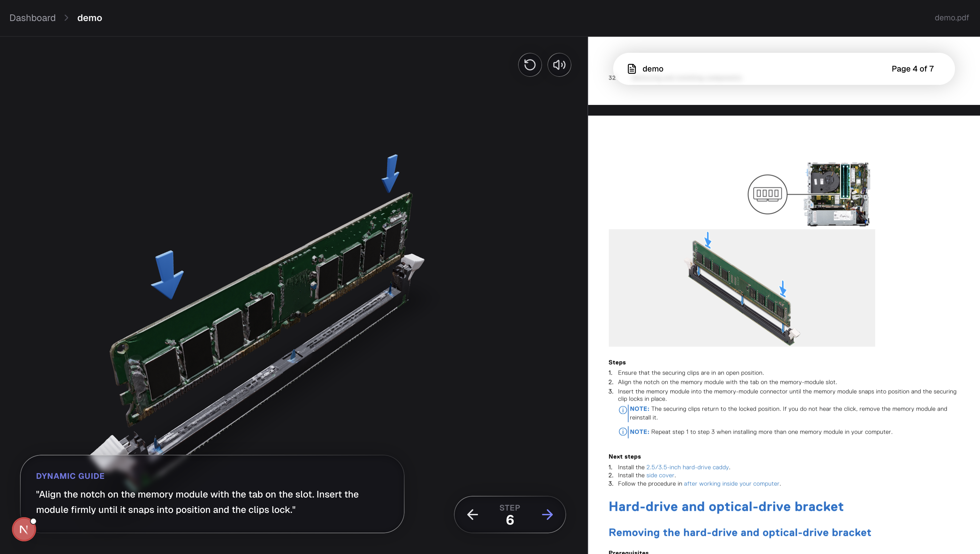Open the 2.5/3.5-inch hard-drive caddy link
Screen dimensions: 980x554
click(687, 467)
